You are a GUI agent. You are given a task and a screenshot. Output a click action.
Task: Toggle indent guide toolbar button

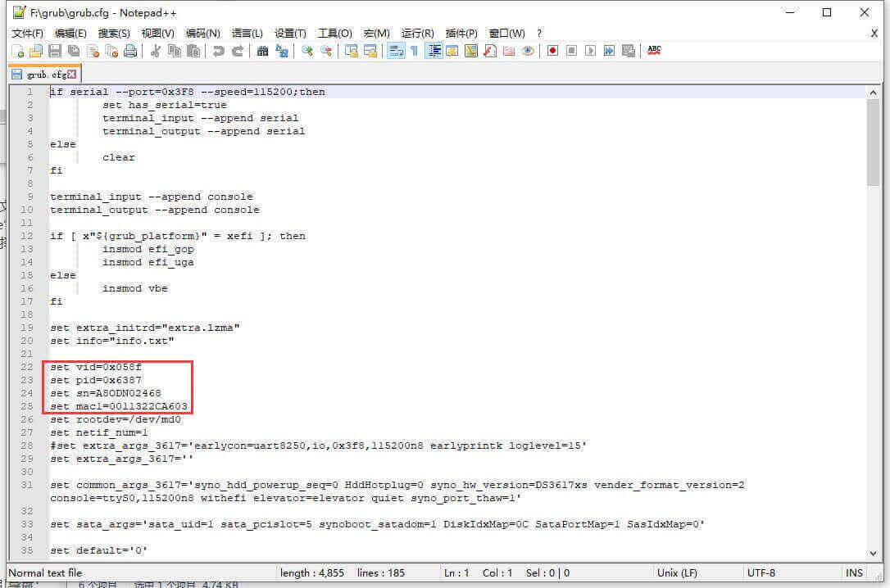(x=434, y=51)
